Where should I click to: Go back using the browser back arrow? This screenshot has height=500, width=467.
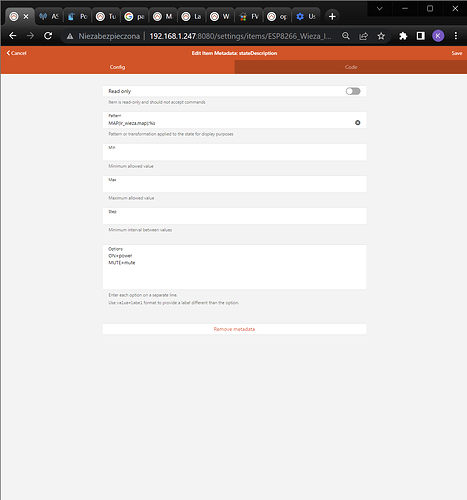13,36
